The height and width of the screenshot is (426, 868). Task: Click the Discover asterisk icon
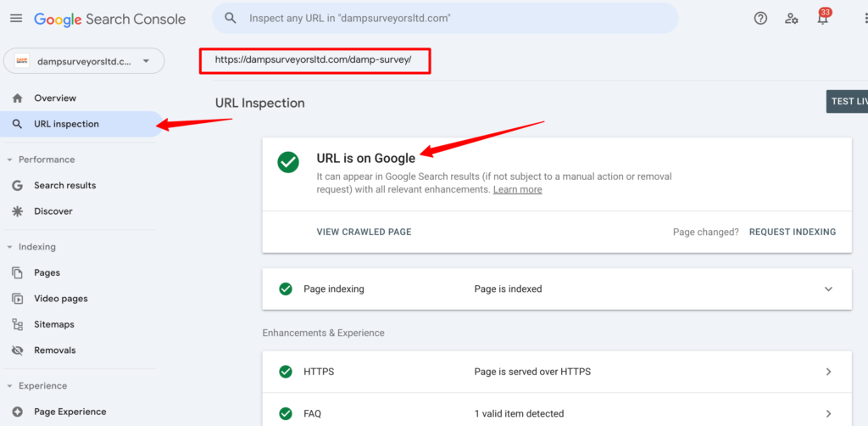pos(18,211)
